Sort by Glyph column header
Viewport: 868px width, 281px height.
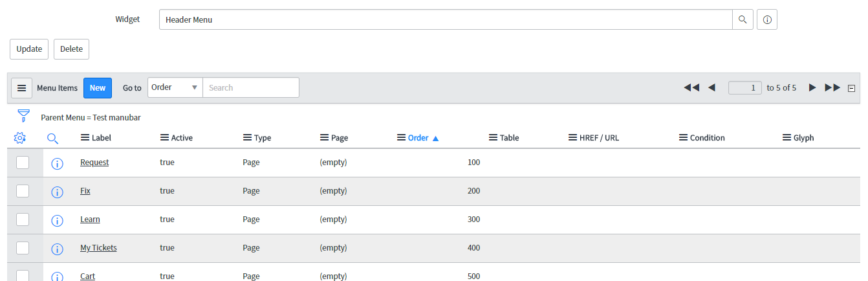tap(804, 137)
